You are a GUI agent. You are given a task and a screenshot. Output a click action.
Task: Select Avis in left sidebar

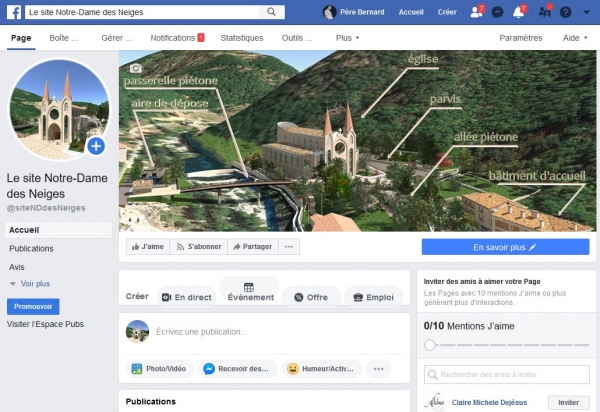click(x=16, y=267)
